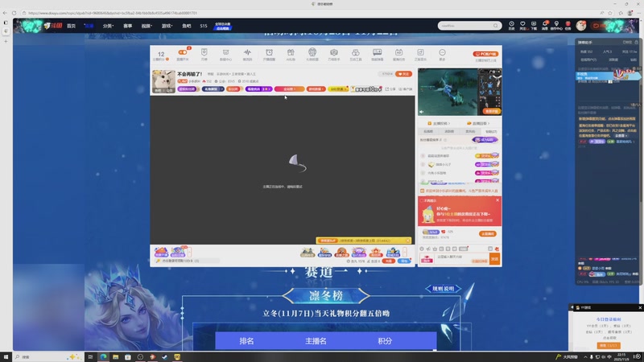Screen dimensions: 644x362
Task: Click the 分享 share link
Action: [390, 89]
